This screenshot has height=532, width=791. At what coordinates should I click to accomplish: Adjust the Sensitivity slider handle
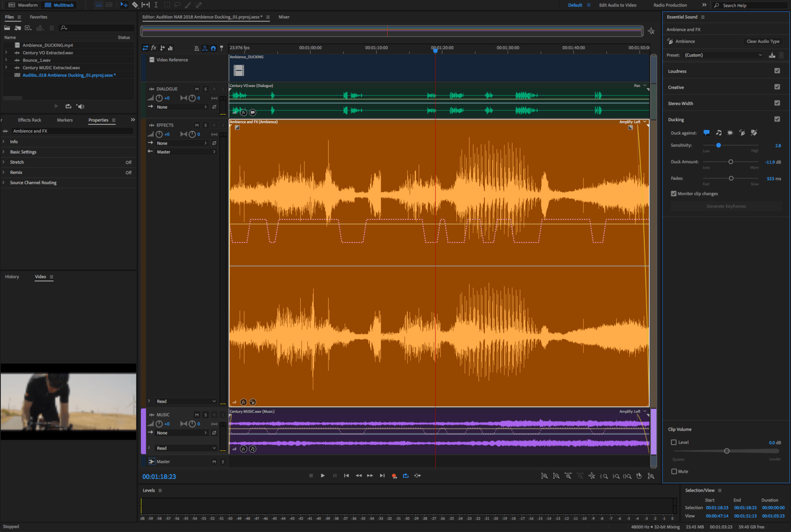point(718,145)
